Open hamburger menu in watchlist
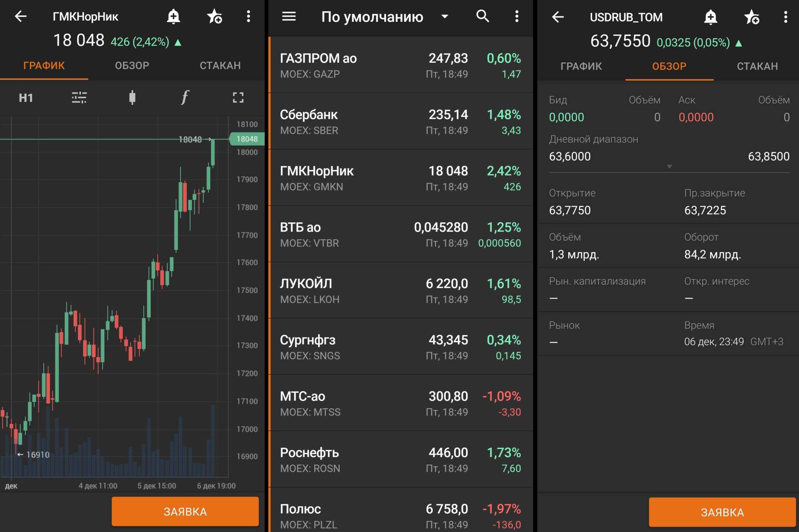 click(289, 16)
